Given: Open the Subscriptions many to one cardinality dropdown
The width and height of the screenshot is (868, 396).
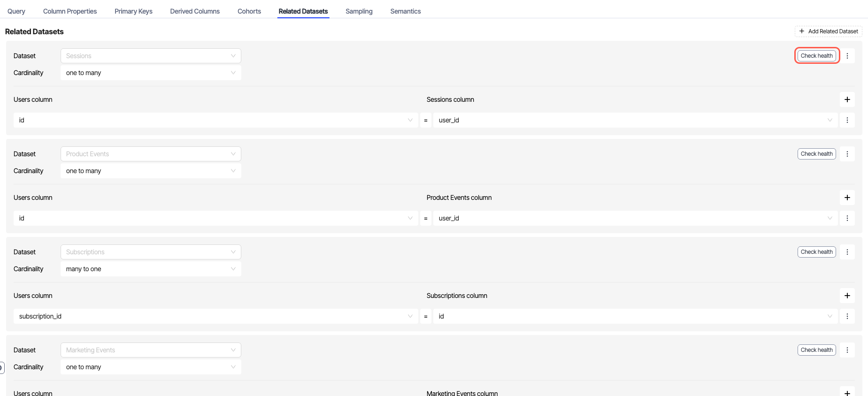Looking at the screenshot, I should tap(151, 269).
